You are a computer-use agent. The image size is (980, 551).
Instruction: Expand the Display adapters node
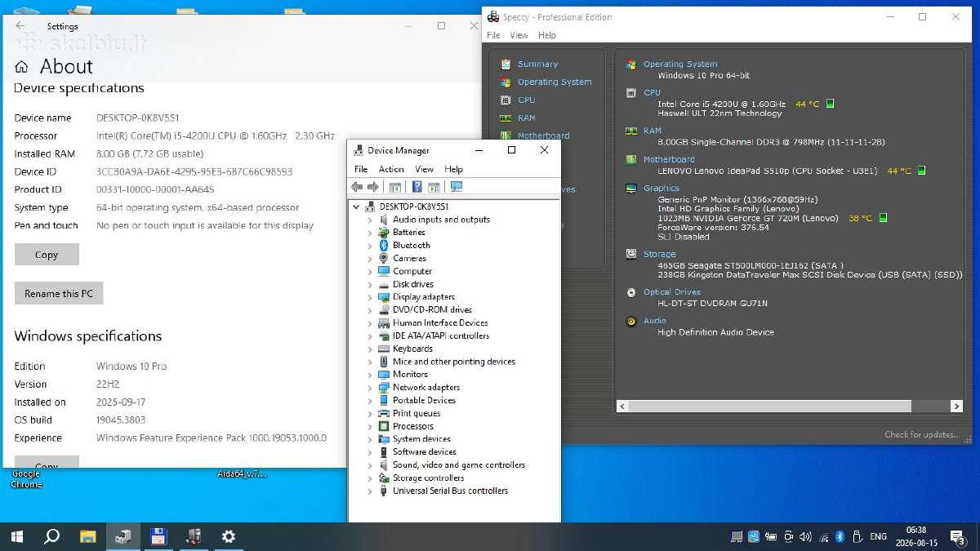tap(370, 297)
